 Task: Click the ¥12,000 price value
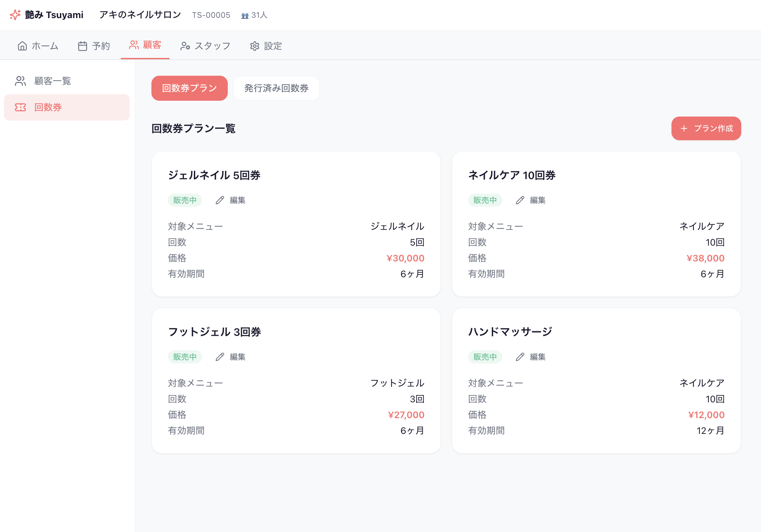tap(706, 415)
